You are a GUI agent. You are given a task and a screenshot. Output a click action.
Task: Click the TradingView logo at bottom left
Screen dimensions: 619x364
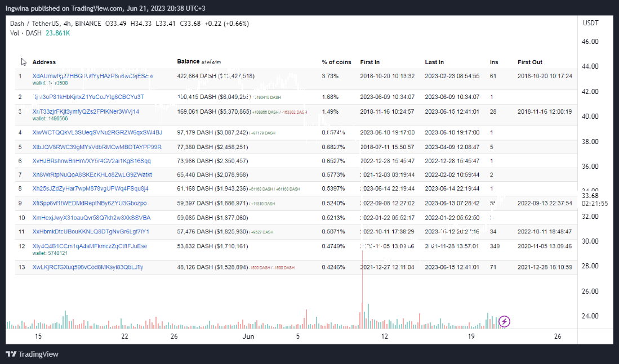click(x=32, y=354)
